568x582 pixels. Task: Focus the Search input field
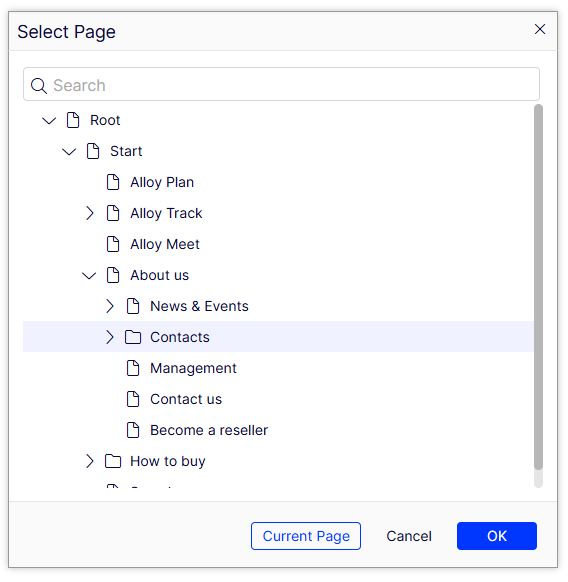[x=281, y=84]
